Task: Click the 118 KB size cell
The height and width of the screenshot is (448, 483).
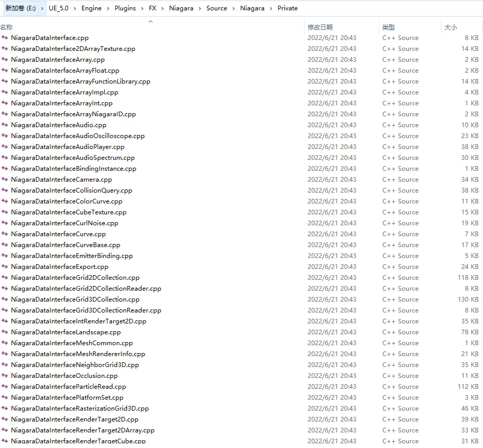Action: [x=468, y=277]
